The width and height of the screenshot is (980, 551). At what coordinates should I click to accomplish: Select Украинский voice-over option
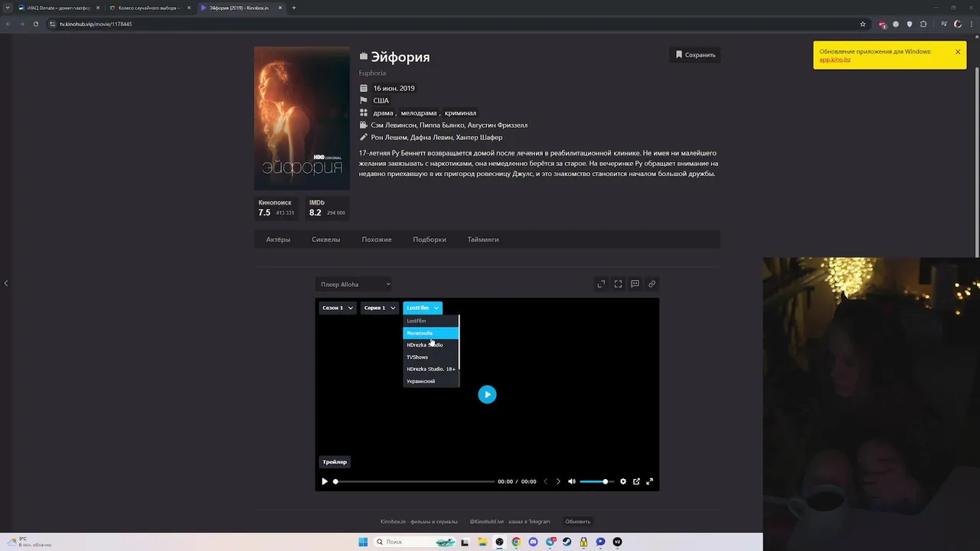point(431,381)
